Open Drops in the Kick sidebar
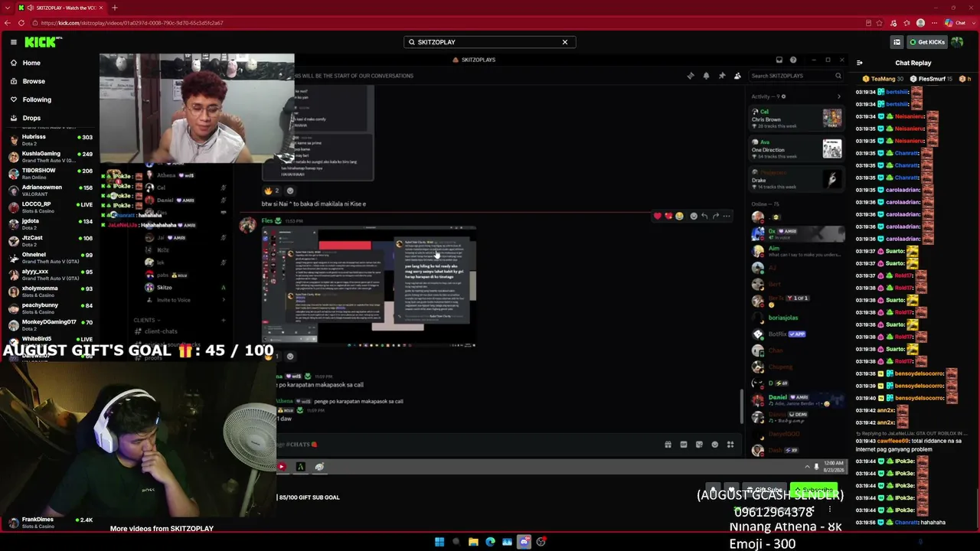The height and width of the screenshot is (551, 980). (31, 118)
